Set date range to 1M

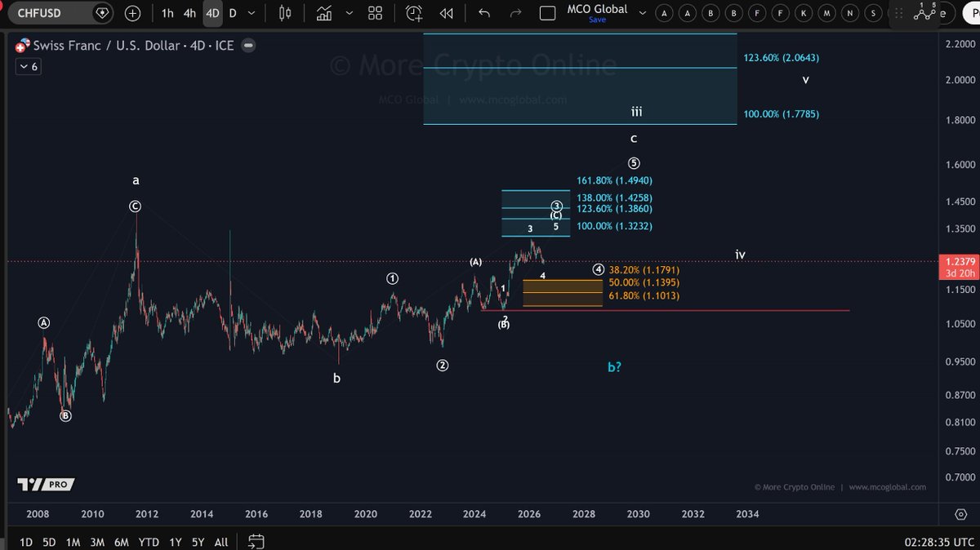tap(73, 542)
